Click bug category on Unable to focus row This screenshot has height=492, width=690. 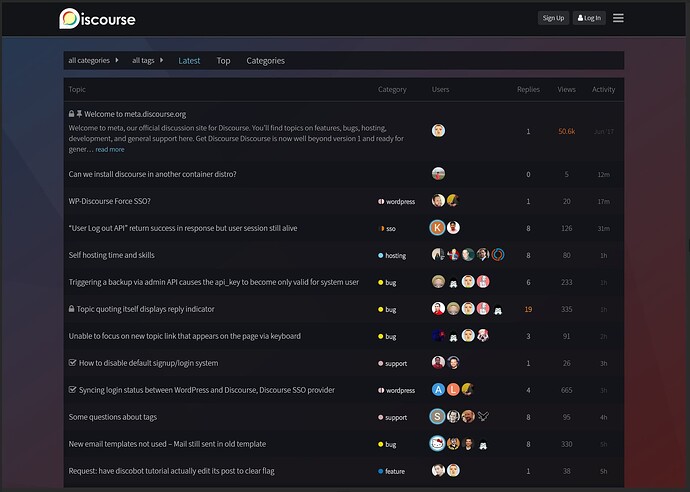387,337
